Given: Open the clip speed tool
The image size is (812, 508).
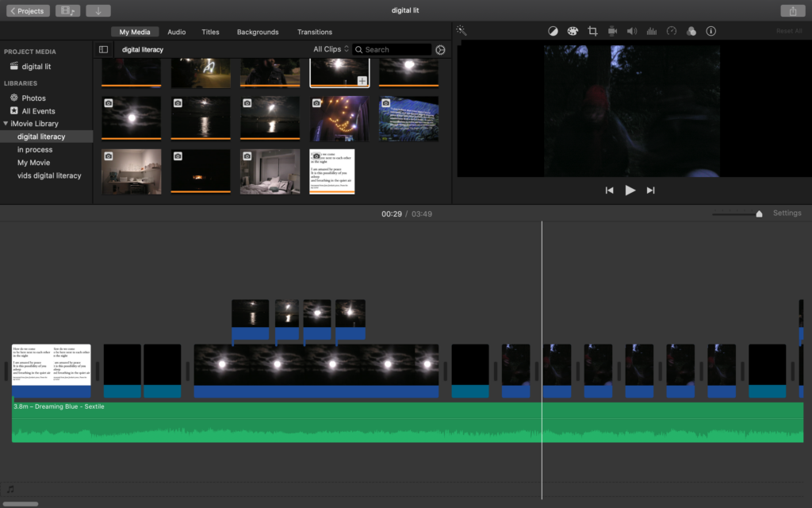Looking at the screenshot, I should click(672, 31).
